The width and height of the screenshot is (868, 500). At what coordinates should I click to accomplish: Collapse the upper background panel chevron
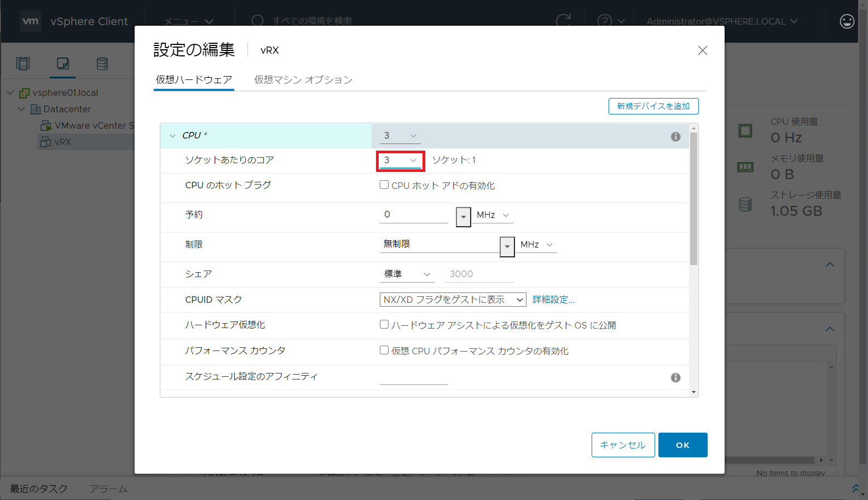[x=830, y=265]
